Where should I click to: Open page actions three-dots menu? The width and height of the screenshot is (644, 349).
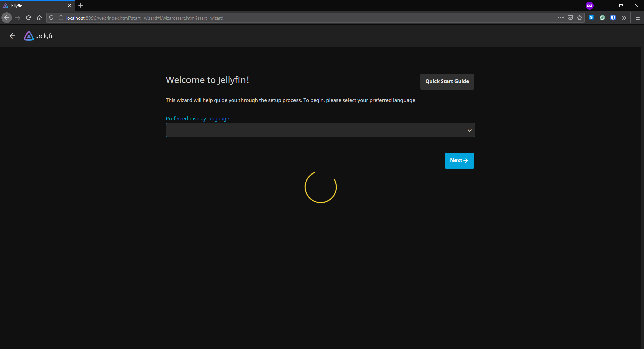click(x=561, y=18)
